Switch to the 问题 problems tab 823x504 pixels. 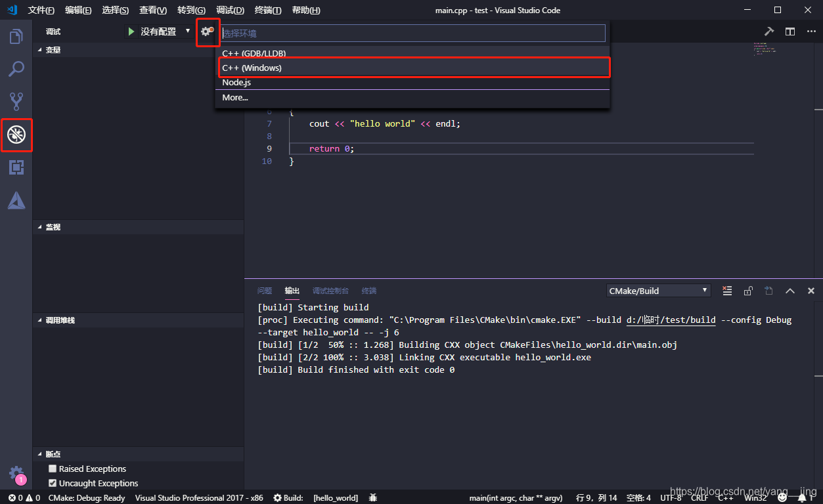[265, 291]
